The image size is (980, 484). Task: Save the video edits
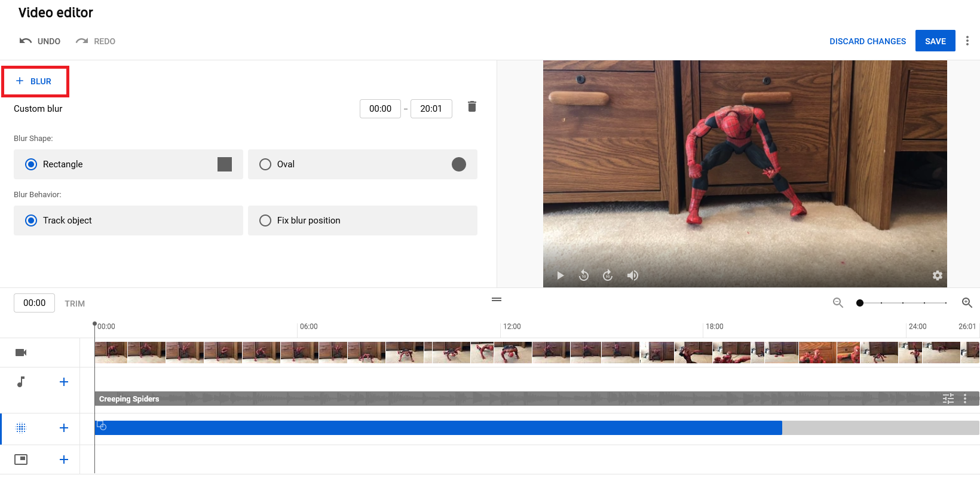935,41
